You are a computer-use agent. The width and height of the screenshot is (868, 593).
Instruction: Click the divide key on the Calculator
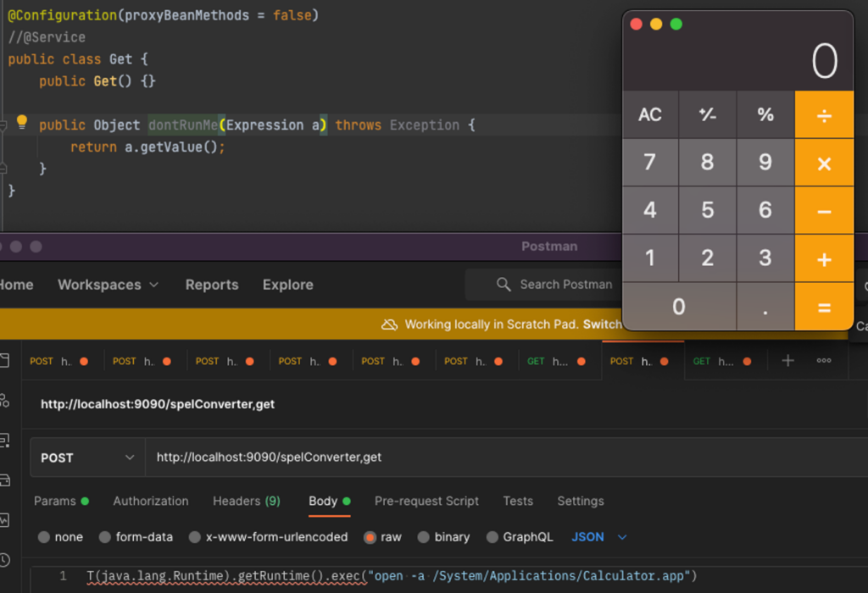(x=824, y=115)
